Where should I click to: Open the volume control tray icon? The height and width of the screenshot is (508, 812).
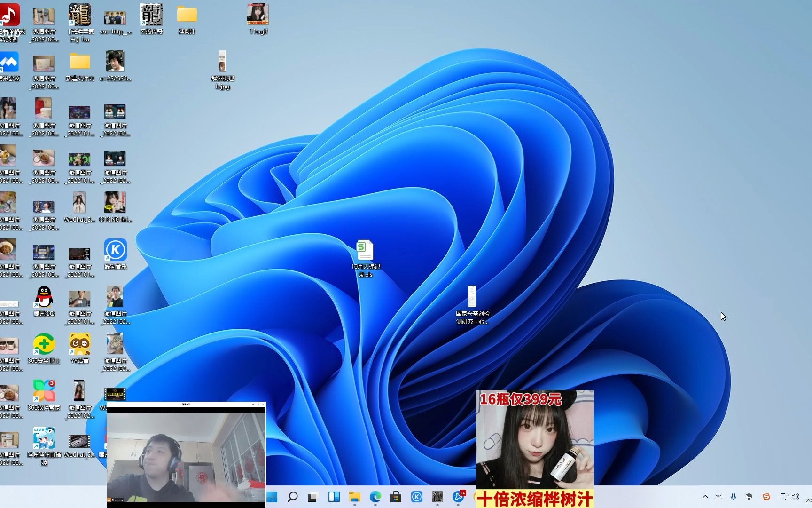(x=796, y=497)
